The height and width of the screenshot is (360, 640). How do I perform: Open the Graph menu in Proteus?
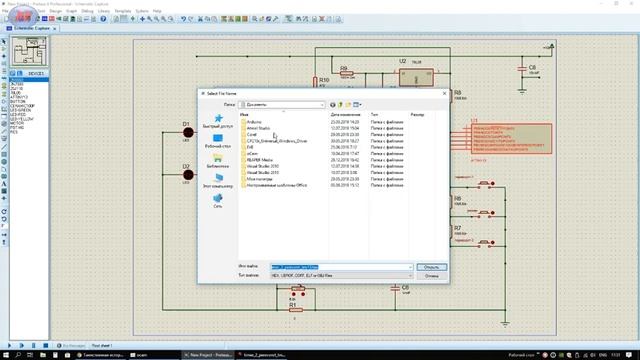coord(71,11)
